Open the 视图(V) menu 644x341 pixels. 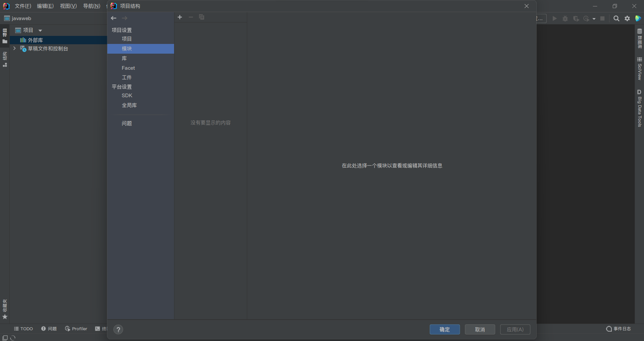pos(68,6)
